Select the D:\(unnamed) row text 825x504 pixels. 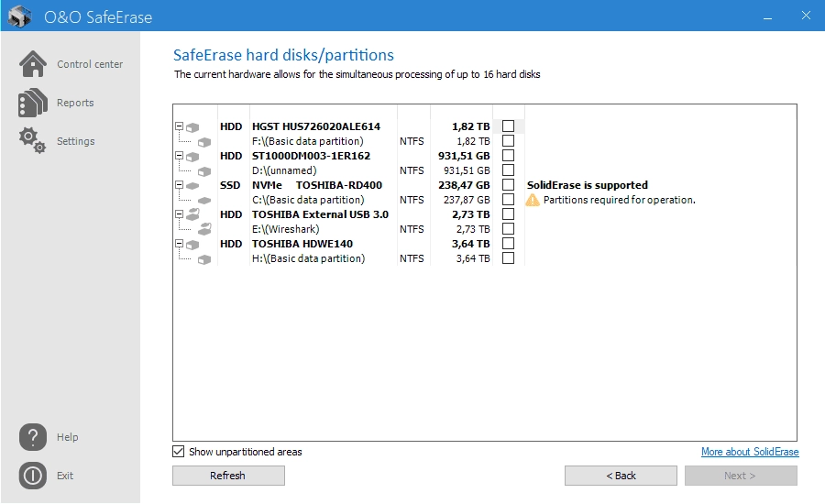coord(284,170)
